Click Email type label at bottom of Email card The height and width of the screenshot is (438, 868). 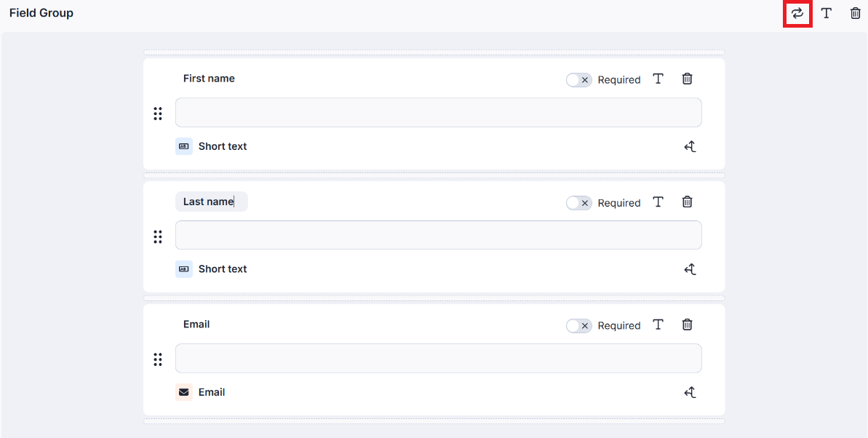(x=212, y=392)
